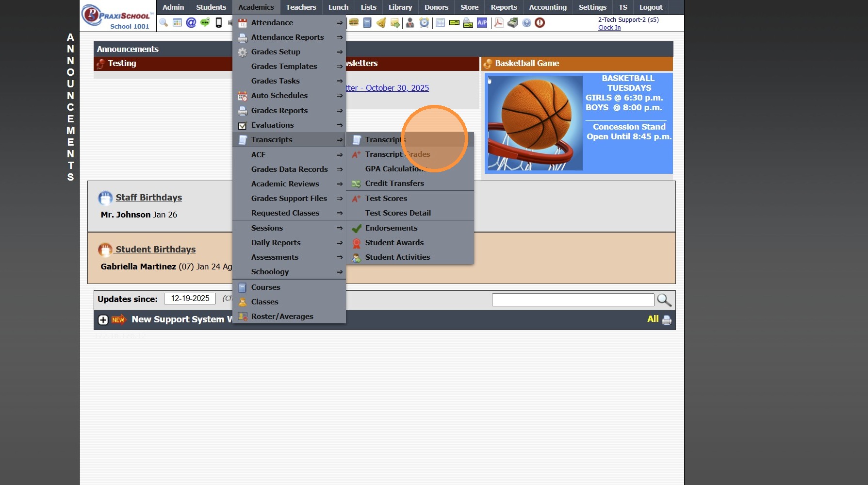This screenshot has height=485, width=868.
Task: Expand the New Support System plus icon
Action: (103, 320)
